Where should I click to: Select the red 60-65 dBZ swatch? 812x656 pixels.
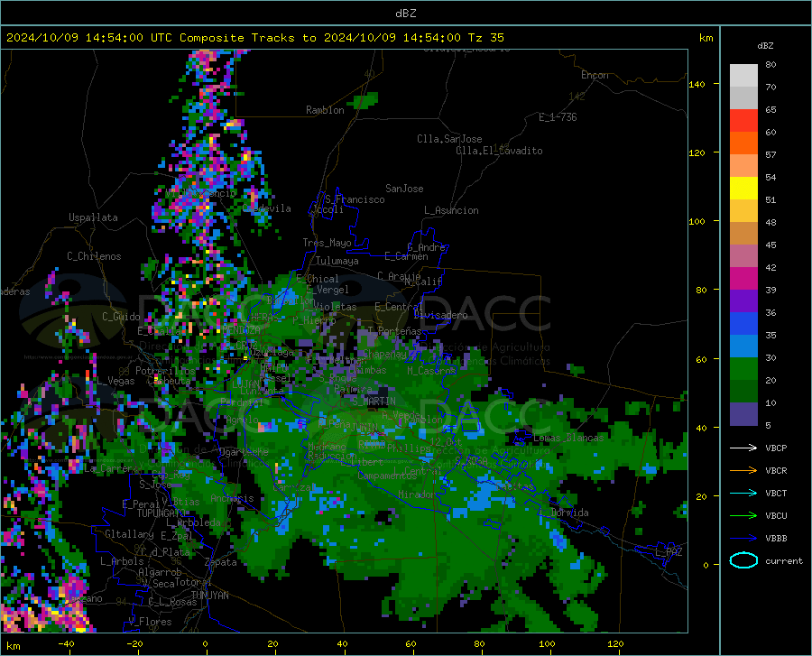743,121
